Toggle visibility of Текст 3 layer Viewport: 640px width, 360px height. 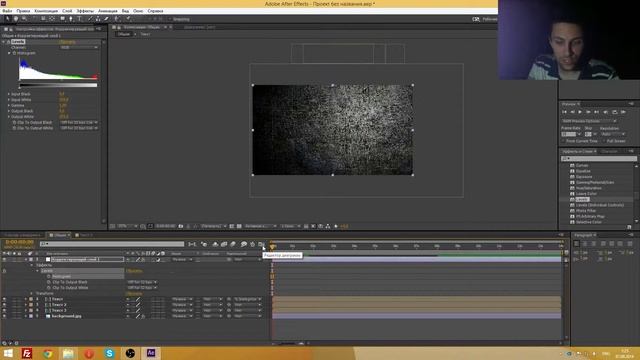(x=4, y=311)
